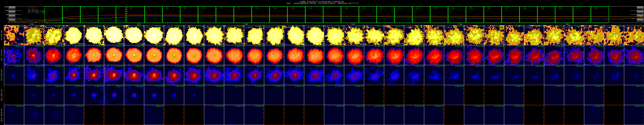Click the 11:48 time axis label

(x=460, y=24)
